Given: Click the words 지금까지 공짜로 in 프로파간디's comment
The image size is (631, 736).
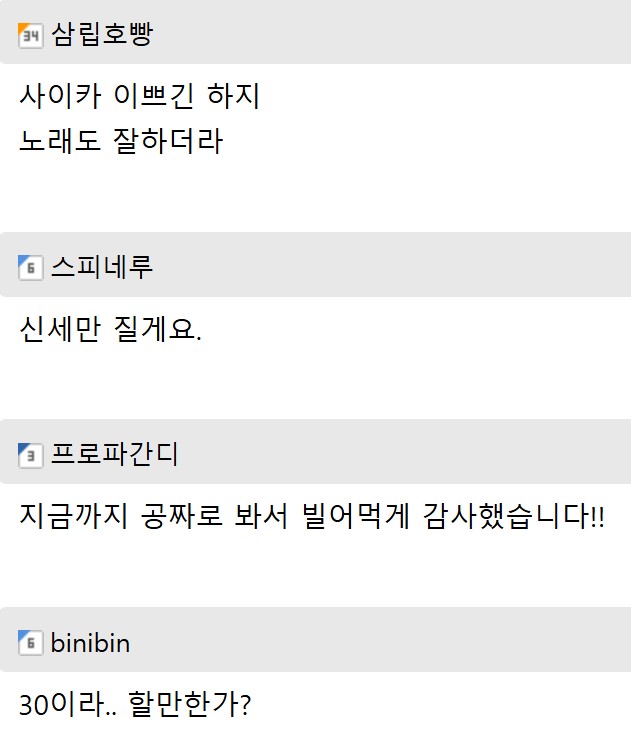Looking at the screenshot, I should pyautogui.click(x=120, y=516).
